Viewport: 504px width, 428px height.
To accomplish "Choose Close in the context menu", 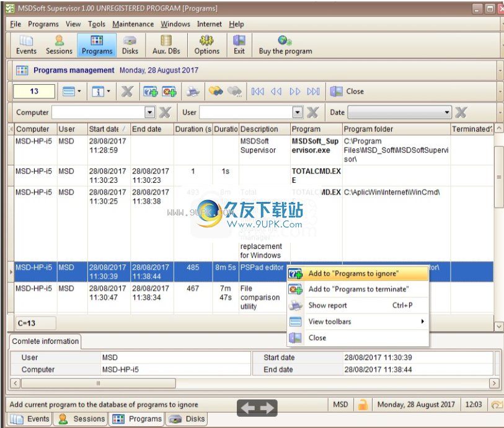I will point(358,338).
